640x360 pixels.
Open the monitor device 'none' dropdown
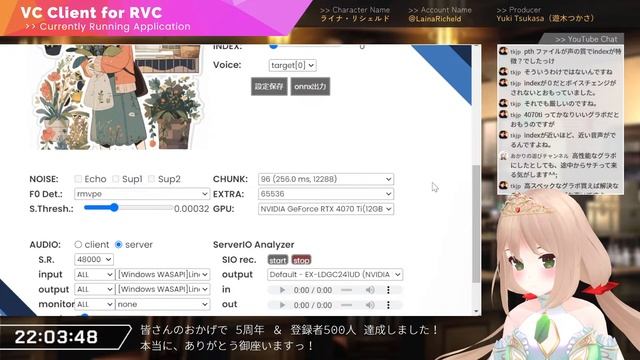[163, 304]
